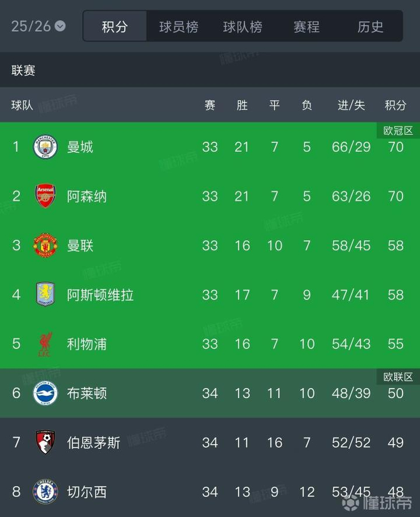Click the Manchester City club crest

[45, 147]
